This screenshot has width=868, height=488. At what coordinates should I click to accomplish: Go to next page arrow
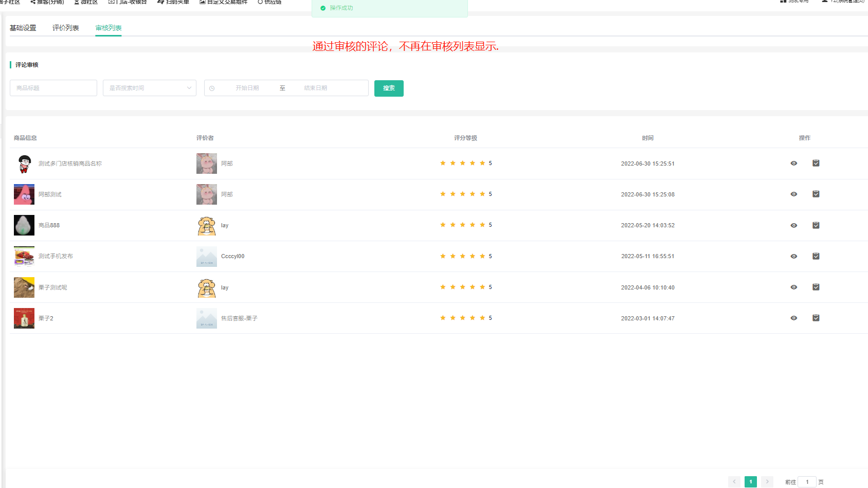(767, 482)
